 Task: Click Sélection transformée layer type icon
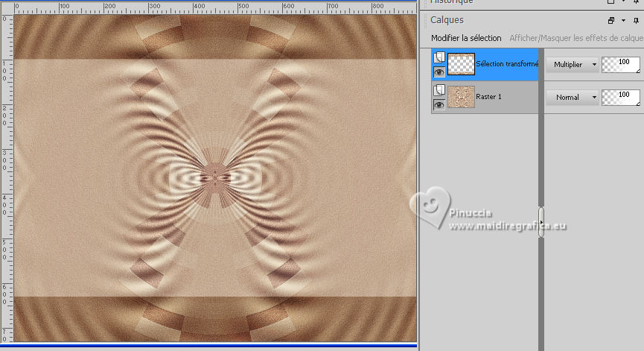pyautogui.click(x=439, y=57)
